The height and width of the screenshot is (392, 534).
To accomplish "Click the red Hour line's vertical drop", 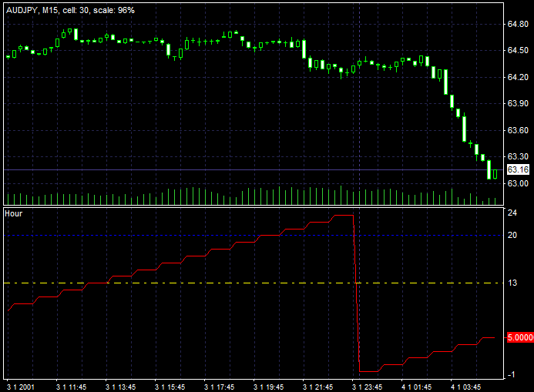I will [356, 293].
